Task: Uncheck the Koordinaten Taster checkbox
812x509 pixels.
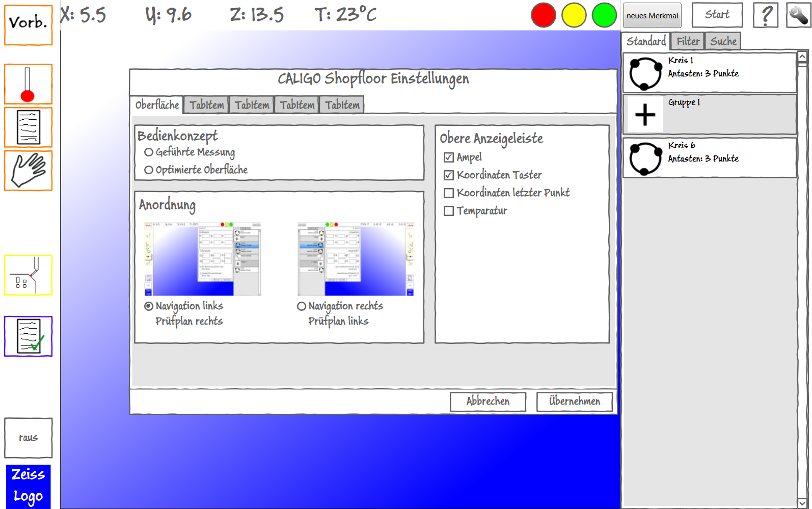Action: pos(449,175)
